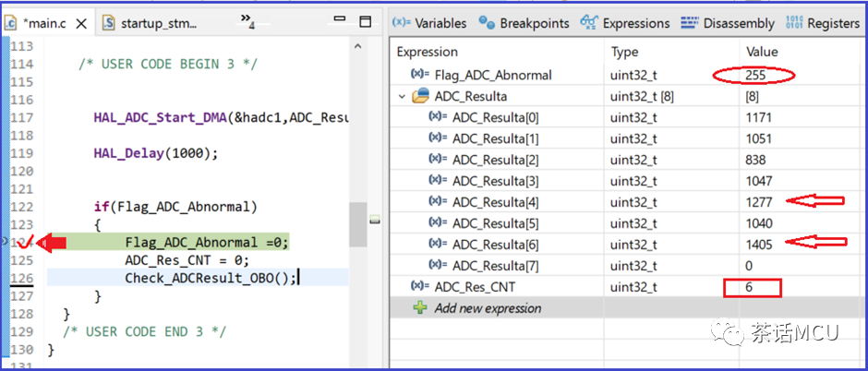
Task: Click the Flag_ADC_Abnormal variable icon
Action: tap(420, 75)
